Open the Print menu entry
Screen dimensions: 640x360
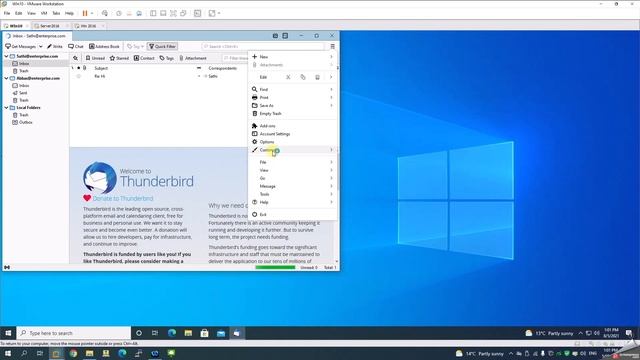coord(293,98)
